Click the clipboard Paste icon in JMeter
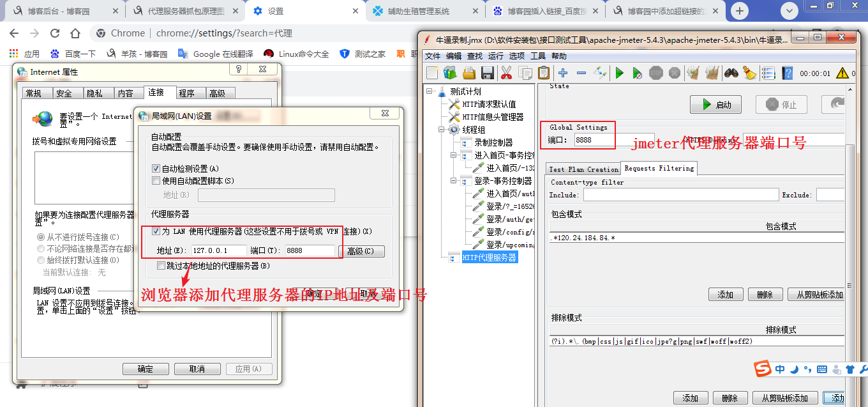Screen dimensions: 868x407 coord(544,73)
